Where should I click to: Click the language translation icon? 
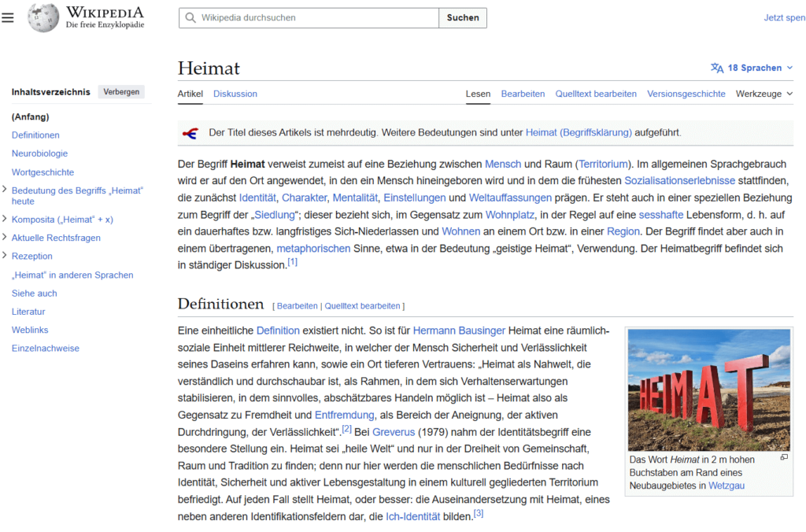point(716,68)
